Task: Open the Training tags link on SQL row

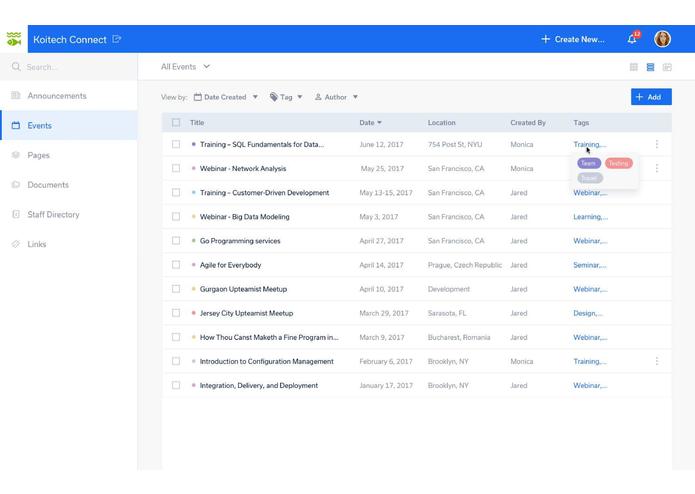Action: point(590,144)
